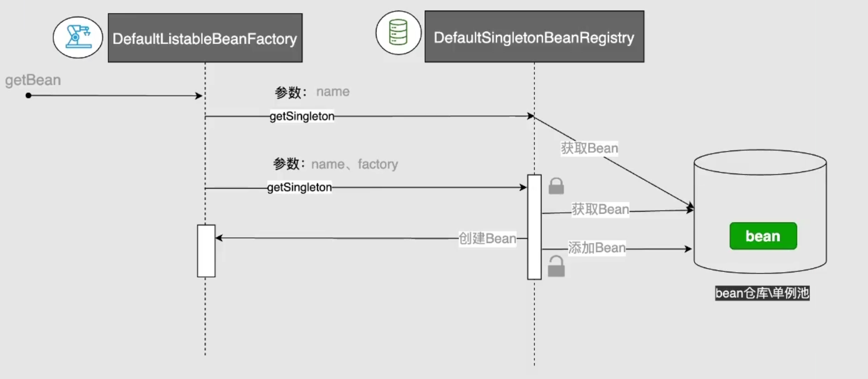Click the black start dot of the getBean arrow
This screenshot has height=379, width=868.
point(29,96)
